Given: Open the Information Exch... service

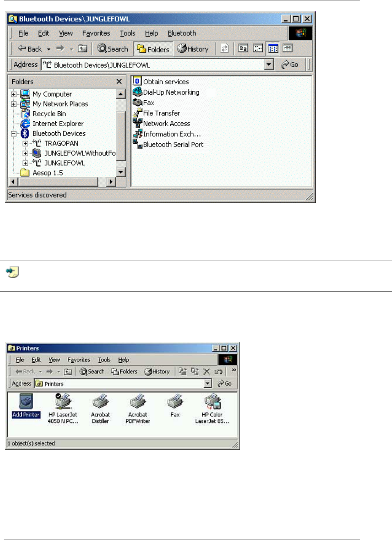Looking at the screenshot, I should pyautogui.click(x=167, y=134).
